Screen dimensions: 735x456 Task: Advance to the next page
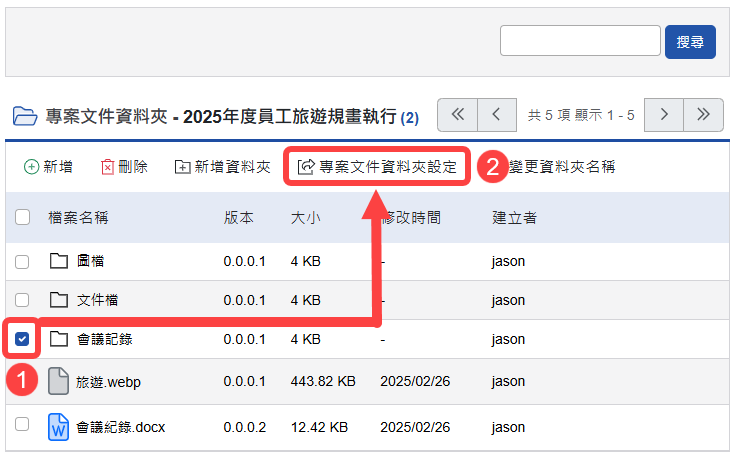click(x=664, y=114)
